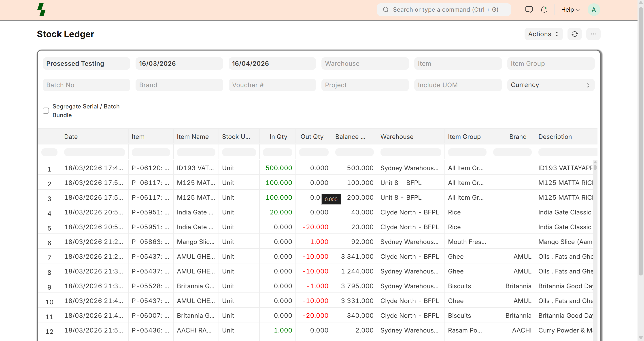Open item link P-06120 in row 1
The image size is (644, 341).
click(x=150, y=168)
